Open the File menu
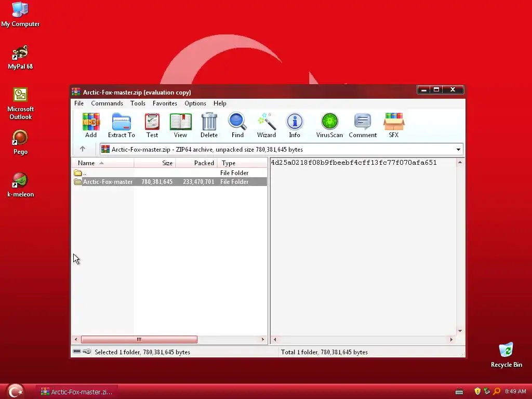 [x=79, y=103]
